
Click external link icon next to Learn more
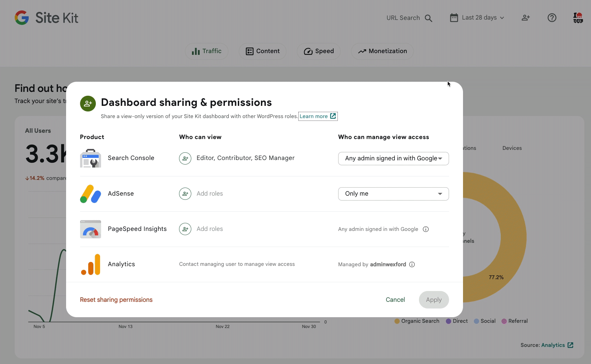(x=333, y=116)
